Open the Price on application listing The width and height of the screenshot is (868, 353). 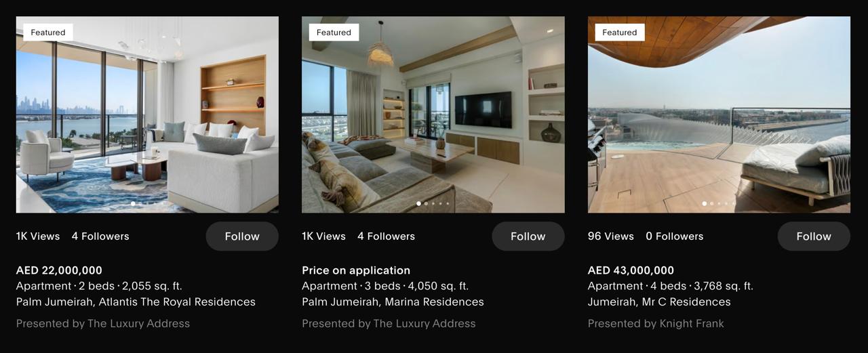[356, 270]
